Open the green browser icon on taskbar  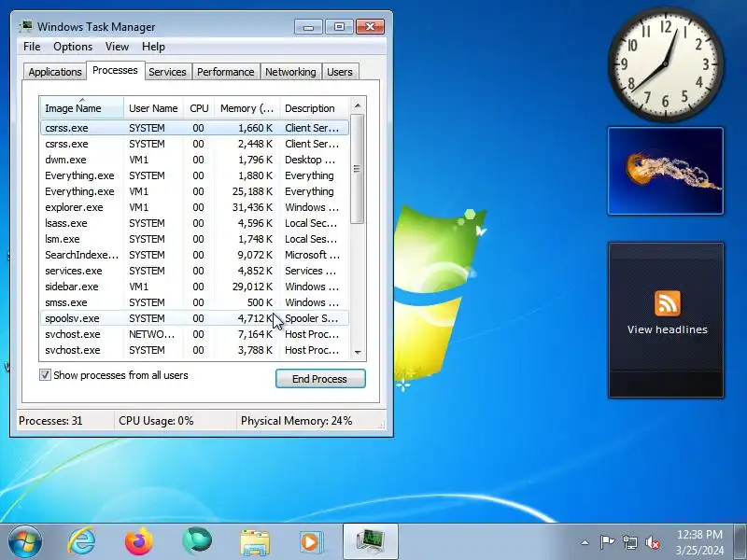(x=197, y=541)
